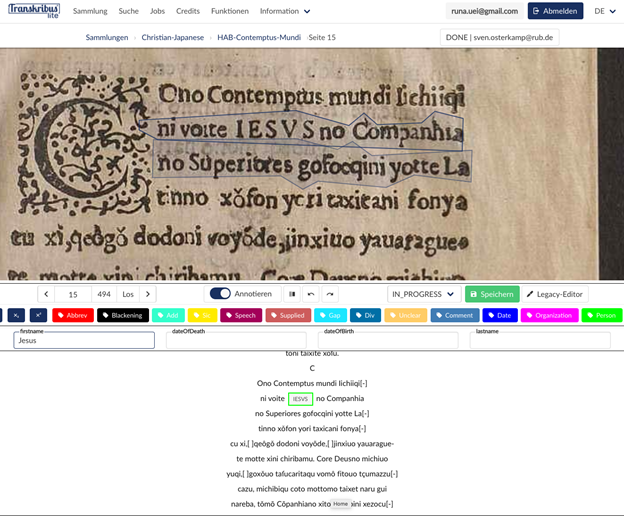The height and width of the screenshot is (516, 624).
Task: Apply the Div tag
Action: pyautogui.click(x=365, y=315)
